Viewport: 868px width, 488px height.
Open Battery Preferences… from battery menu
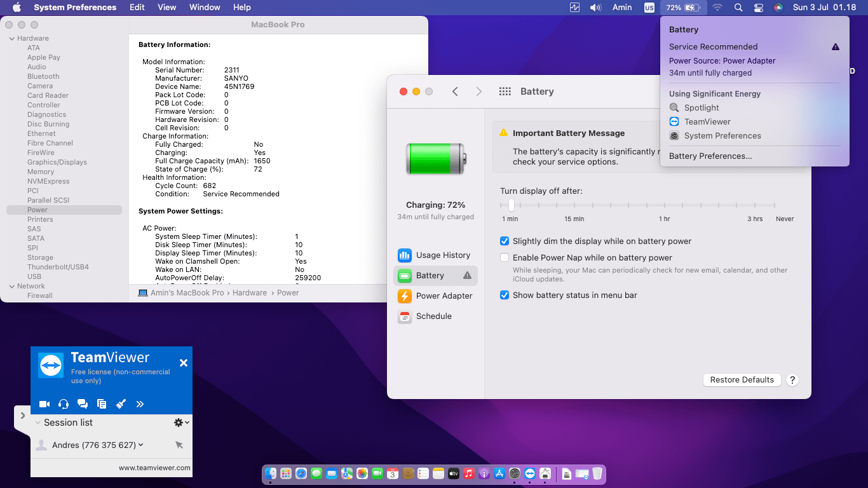[x=710, y=156]
